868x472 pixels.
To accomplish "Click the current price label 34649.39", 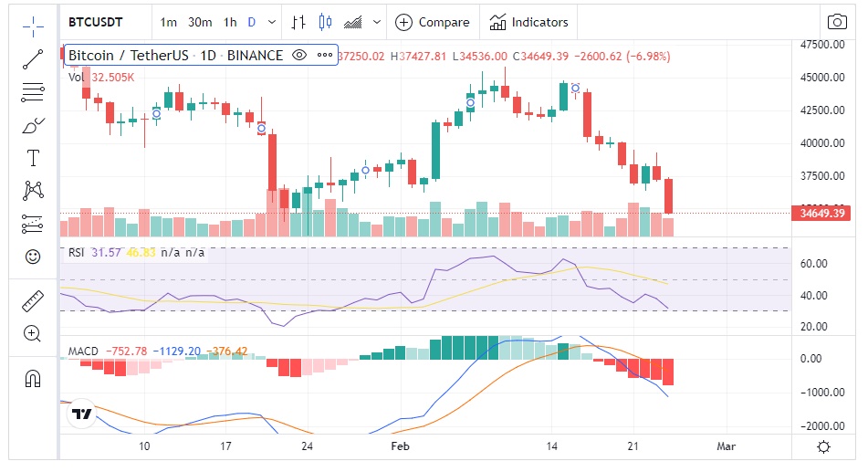I will [x=821, y=214].
